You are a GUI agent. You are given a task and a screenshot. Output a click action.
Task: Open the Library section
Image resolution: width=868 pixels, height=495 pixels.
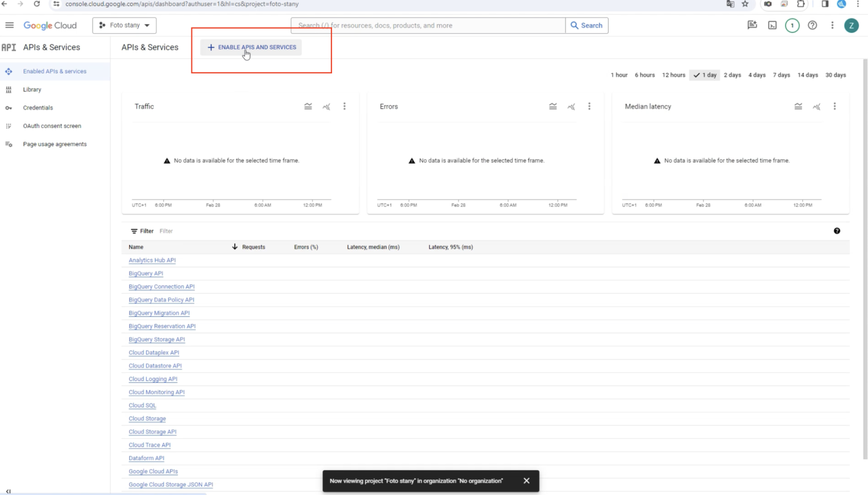click(32, 89)
